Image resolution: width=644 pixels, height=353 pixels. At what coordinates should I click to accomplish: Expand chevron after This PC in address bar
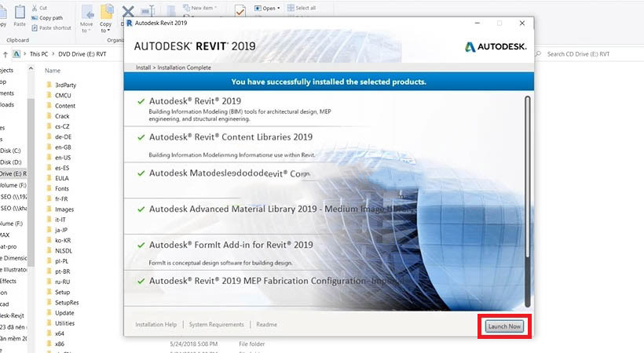pyautogui.click(x=53, y=54)
